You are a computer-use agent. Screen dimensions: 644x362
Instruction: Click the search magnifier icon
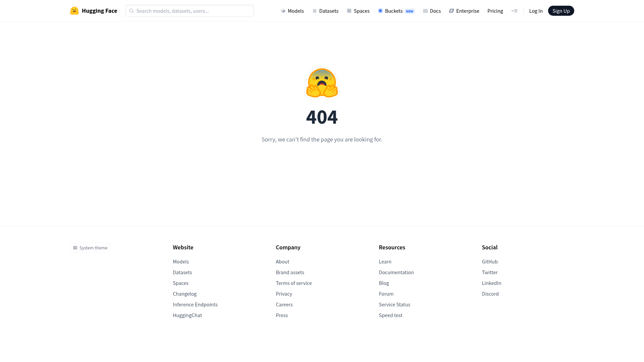coord(131,11)
